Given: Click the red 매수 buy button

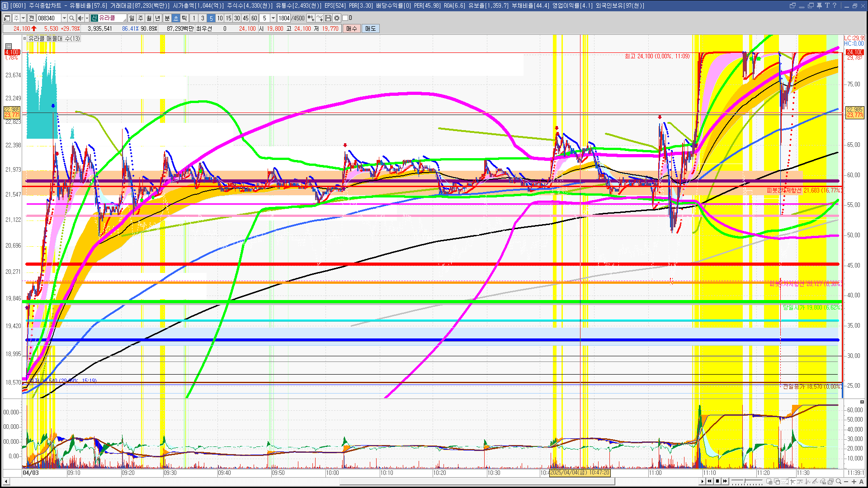Looking at the screenshot, I should 352,28.
